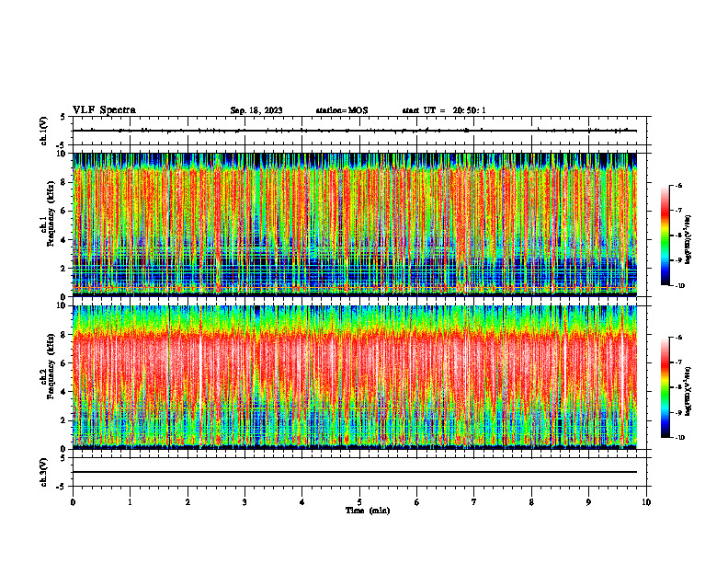Click the "Time (min)" x-axis label
Viewport: 728px width, 563px height.
(368, 511)
